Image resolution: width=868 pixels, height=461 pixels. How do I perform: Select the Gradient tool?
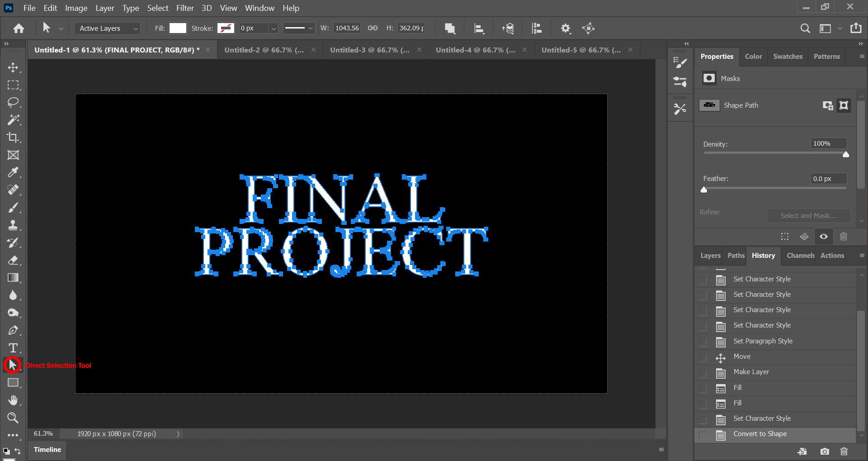[x=13, y=277]
